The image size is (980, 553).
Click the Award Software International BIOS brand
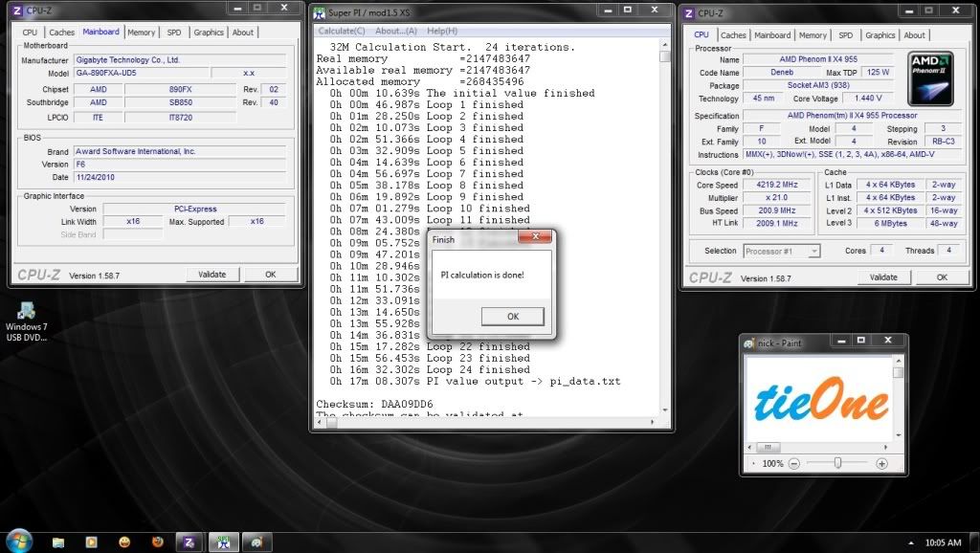[180, 151]
